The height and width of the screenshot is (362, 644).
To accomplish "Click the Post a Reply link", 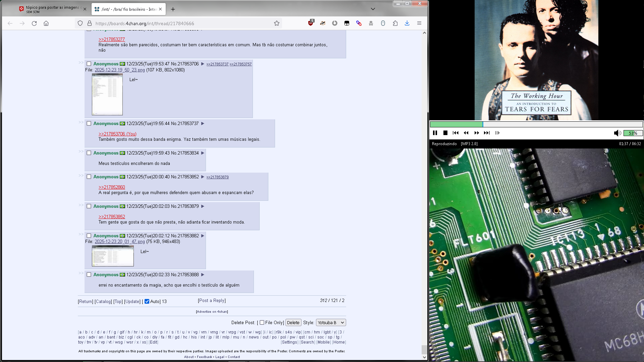I will 212,301.
